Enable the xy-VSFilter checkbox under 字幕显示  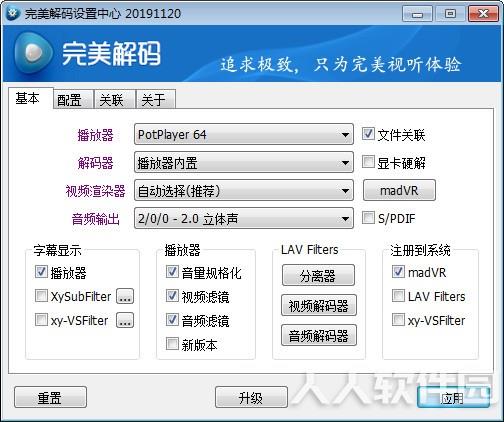point(41,320)
